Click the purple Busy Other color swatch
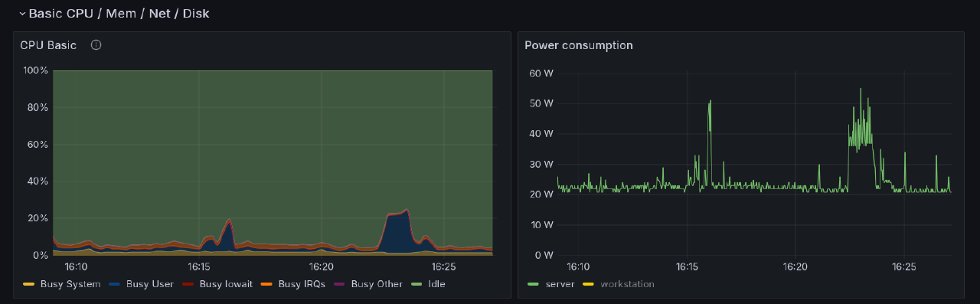Screen dimensions: 980x304 [x=339, y=284]
